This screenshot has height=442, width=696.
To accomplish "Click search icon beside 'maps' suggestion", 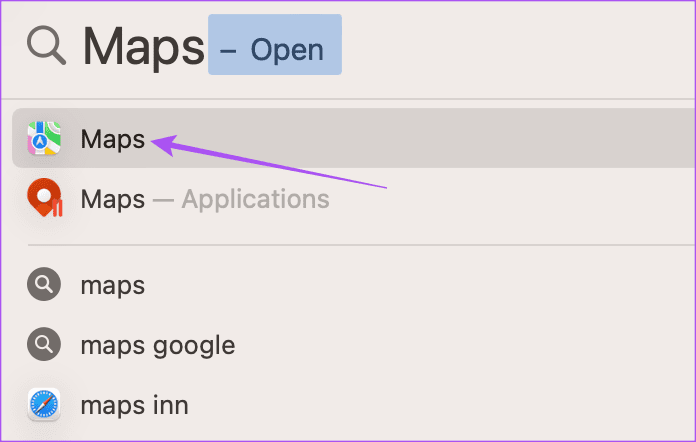I will pyautogui.click(x=44, y=284).
